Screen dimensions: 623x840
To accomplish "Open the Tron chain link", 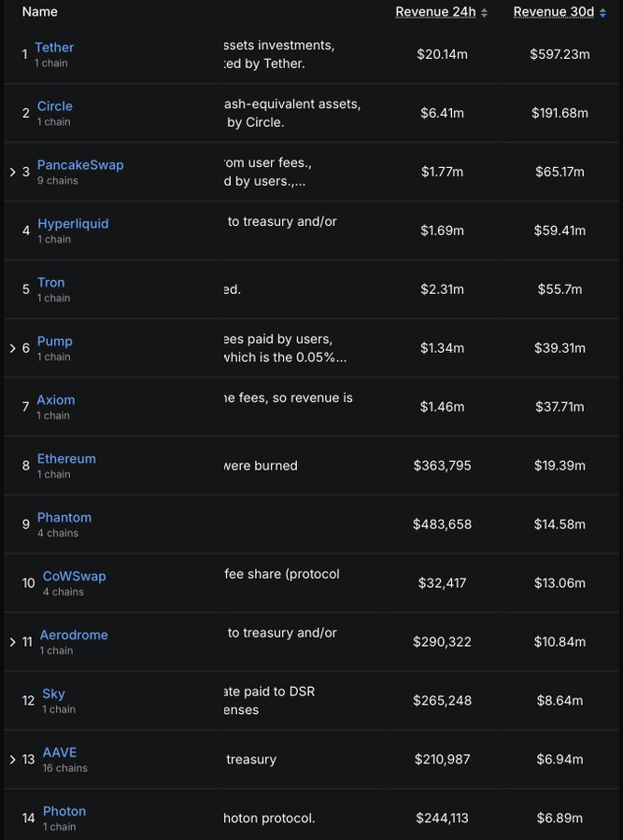I will (51, 283).
